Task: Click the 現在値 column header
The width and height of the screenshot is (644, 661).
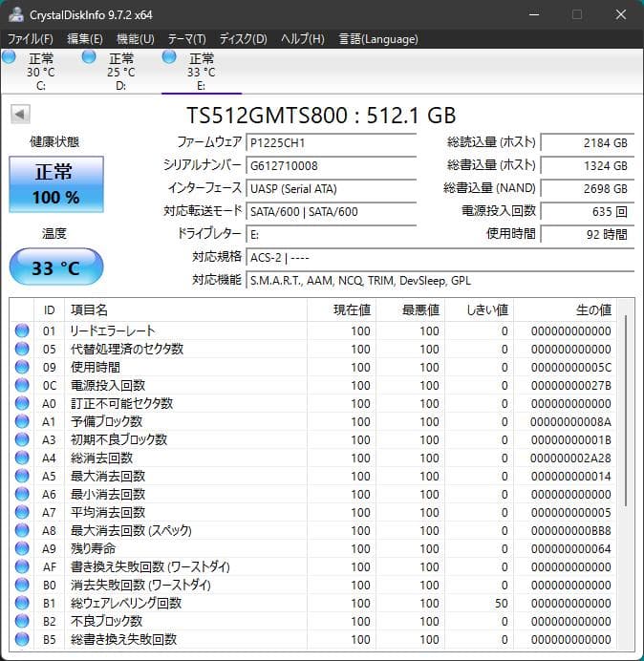Action: point(342,309)
